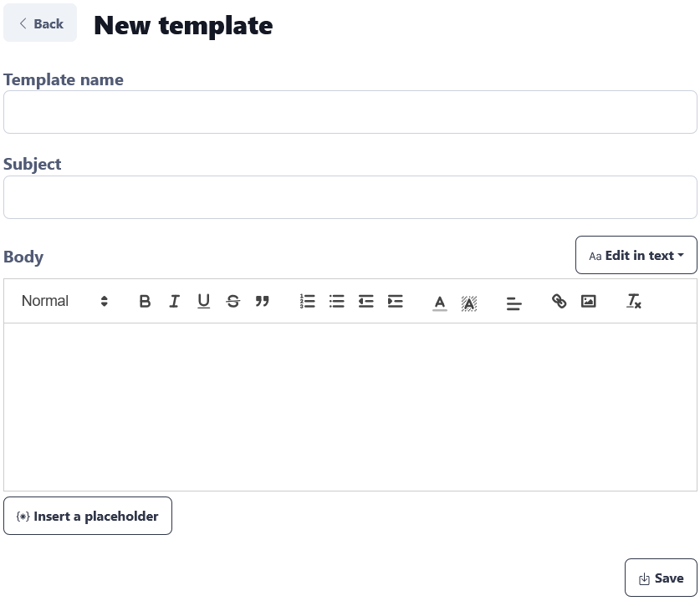Increase the text indent
Image resolution: width=700 pixels, height=606 pixels.
396,301
